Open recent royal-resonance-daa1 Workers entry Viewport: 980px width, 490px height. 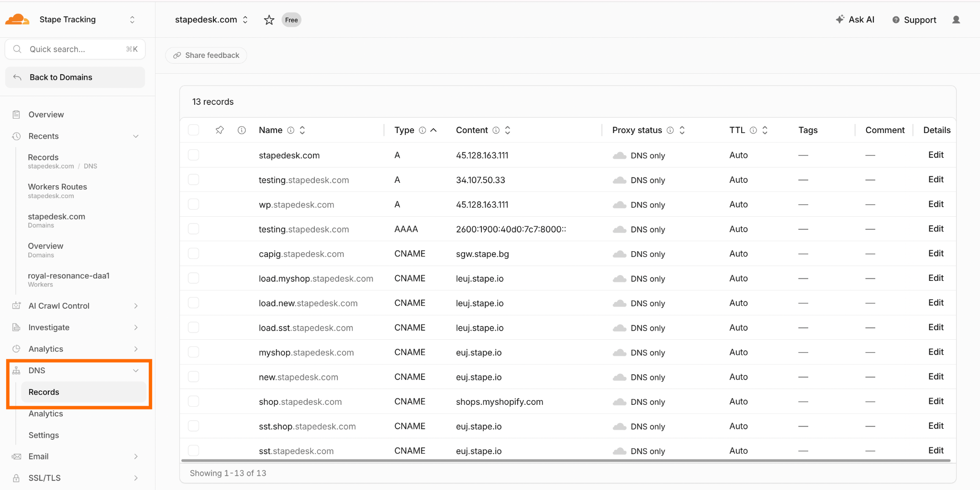(x=68, y=279)
